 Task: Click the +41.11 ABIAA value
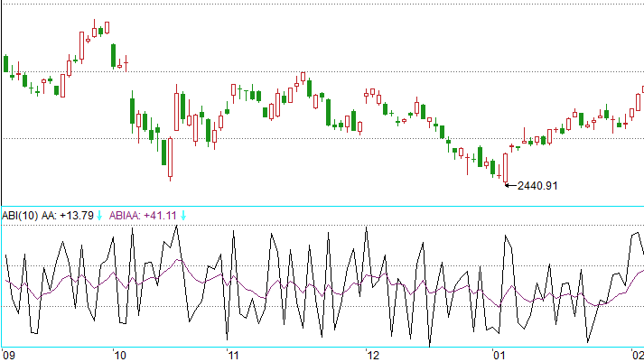coord(160,216)
